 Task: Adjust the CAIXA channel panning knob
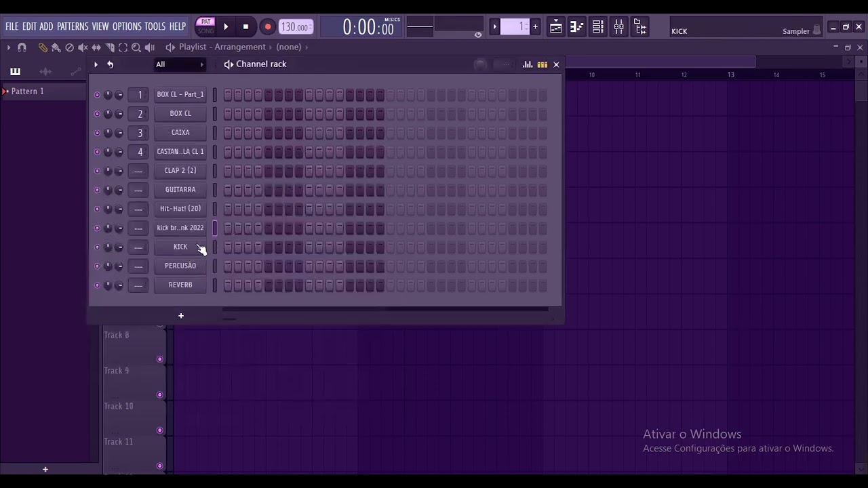pos(108,133)
